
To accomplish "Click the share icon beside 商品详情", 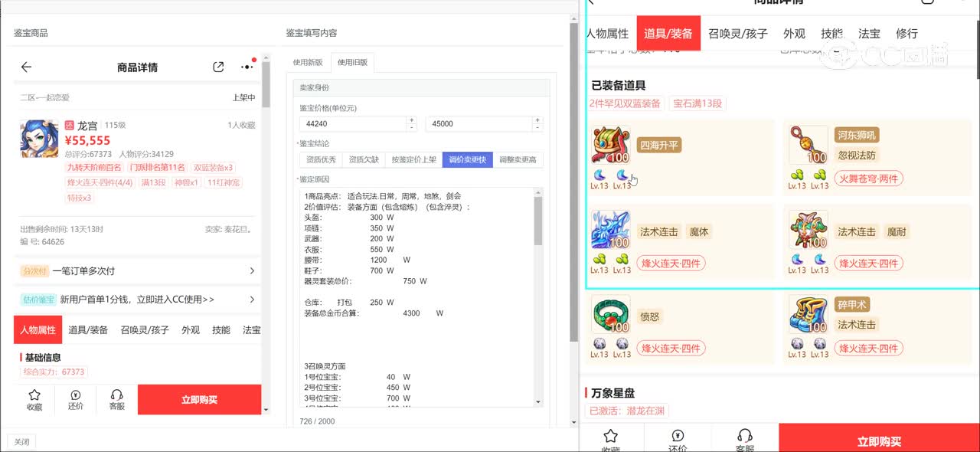I will [218, 67].
